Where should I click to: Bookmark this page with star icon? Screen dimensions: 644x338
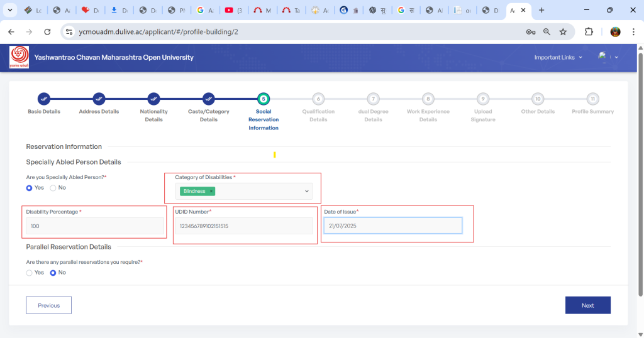tap(563, 31)
